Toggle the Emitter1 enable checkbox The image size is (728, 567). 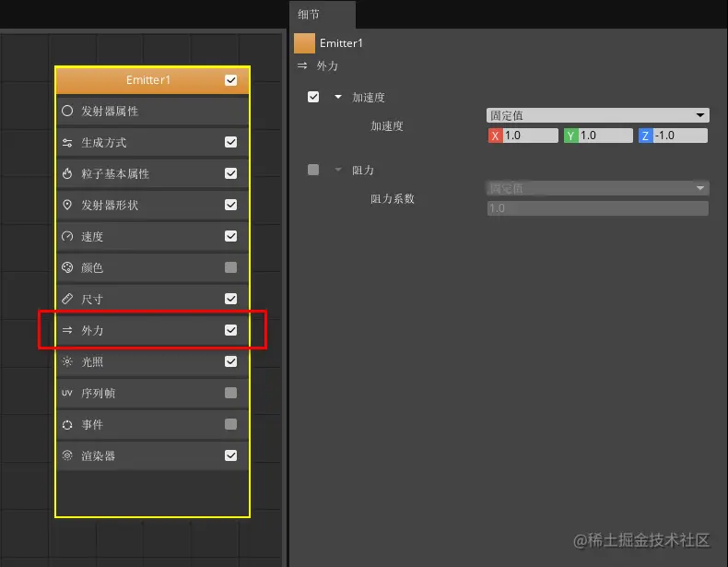(x=230, y=80)
